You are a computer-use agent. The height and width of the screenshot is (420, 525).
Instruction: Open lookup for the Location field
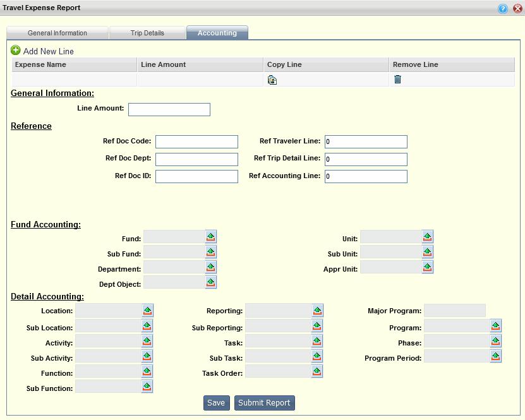148,311
